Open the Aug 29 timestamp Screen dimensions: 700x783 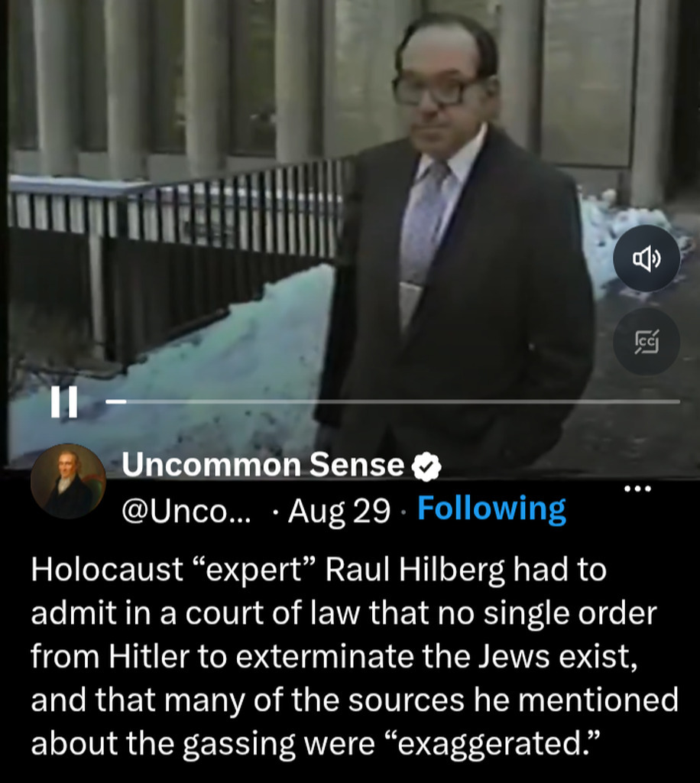pyautogui.click(x=339, y=512)
